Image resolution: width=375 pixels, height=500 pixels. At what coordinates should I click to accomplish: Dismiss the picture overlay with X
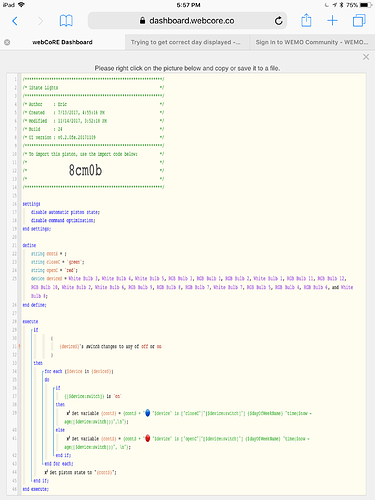pyautogui.click(x=366, y=57)
